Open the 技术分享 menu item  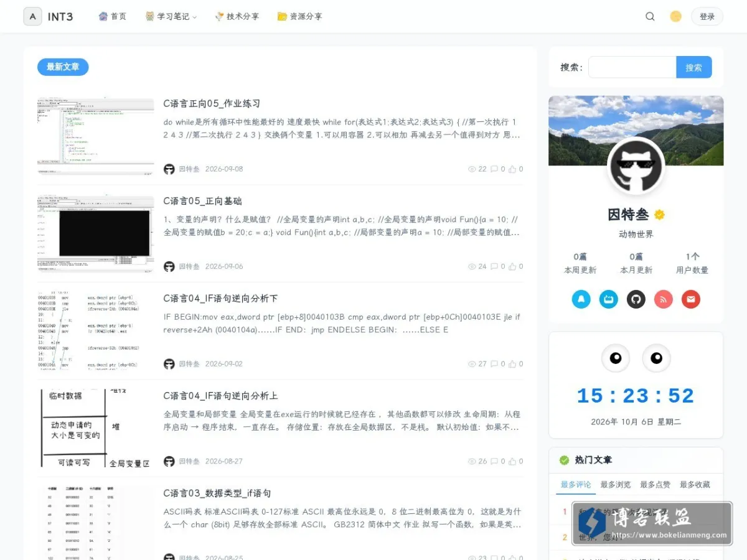(x=237, y=17)
